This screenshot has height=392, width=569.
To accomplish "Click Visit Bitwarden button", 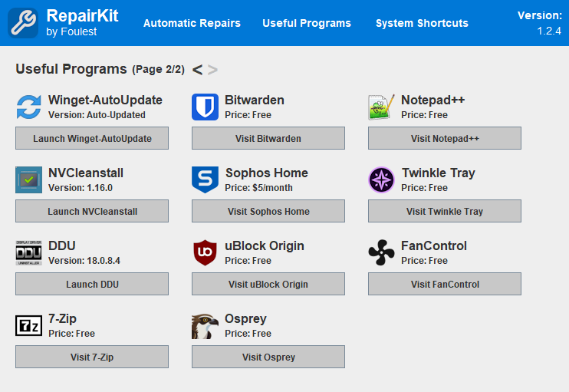I will 268,138.
